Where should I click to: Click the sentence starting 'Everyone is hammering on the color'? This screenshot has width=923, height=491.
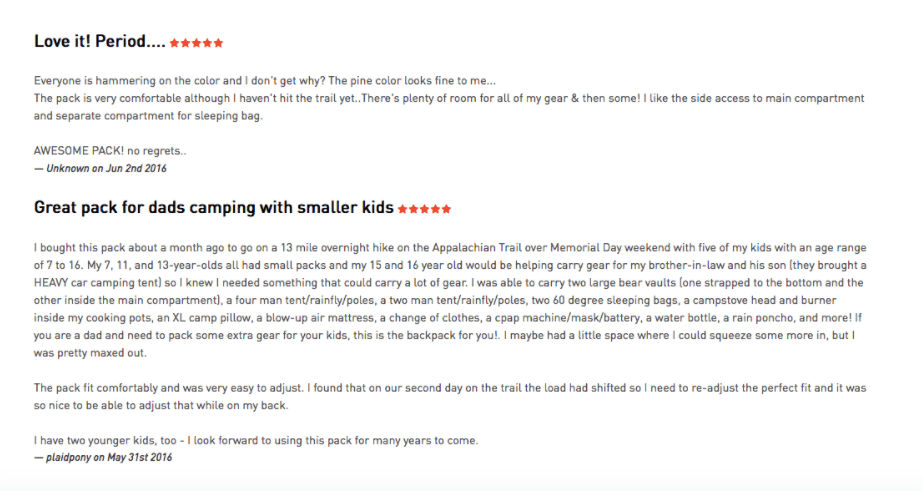point(265,81)
